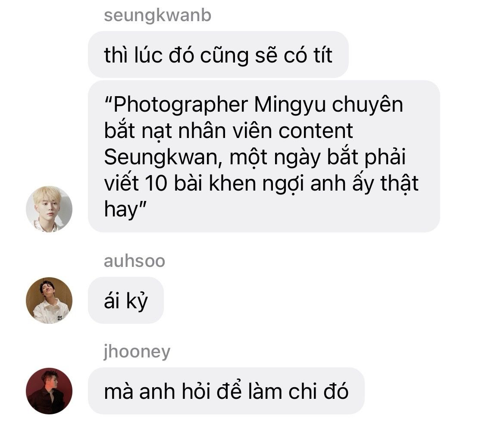This screenshot has height=426, width=504.
Task: Select the message 'thì lúc đó cũng sẽ có tít'
Action: pos(218,55)
